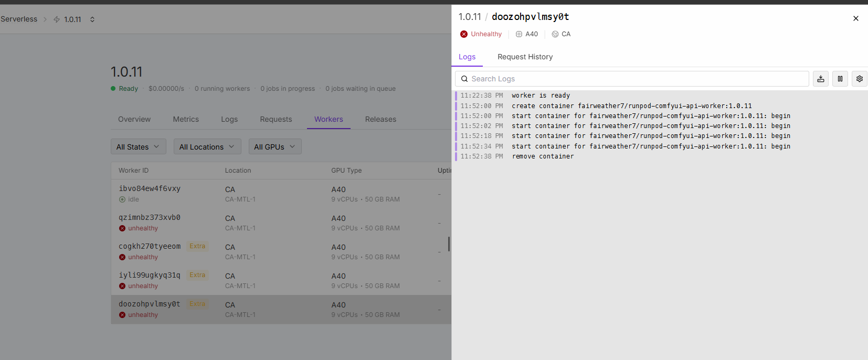Click the lightning bolt endpoint icon in breadcrumb

(x=57, y=19)
